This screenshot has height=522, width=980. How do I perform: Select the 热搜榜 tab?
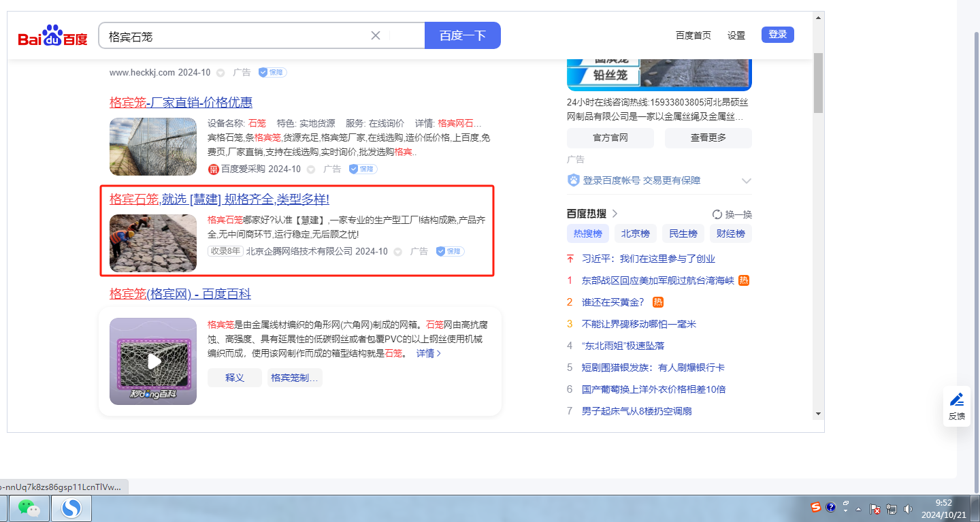click(x=588, y=233)
